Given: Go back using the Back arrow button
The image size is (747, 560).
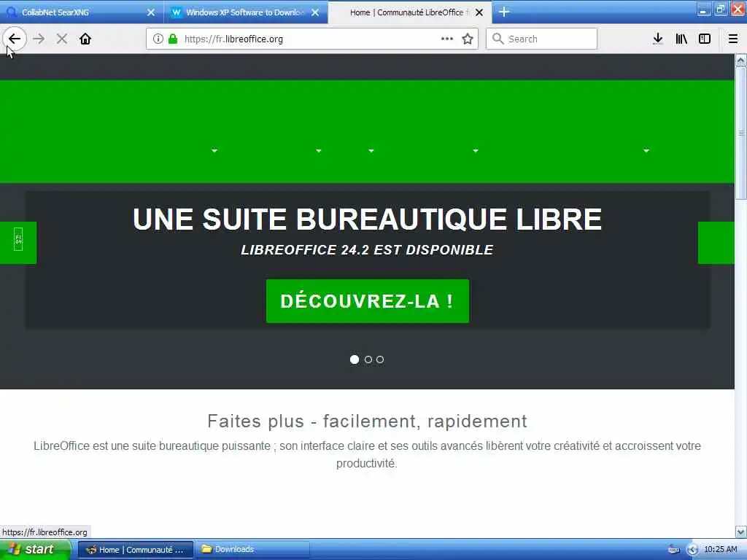Looking at the screenshot, I should pyautogui.click(x=15, y=39).
